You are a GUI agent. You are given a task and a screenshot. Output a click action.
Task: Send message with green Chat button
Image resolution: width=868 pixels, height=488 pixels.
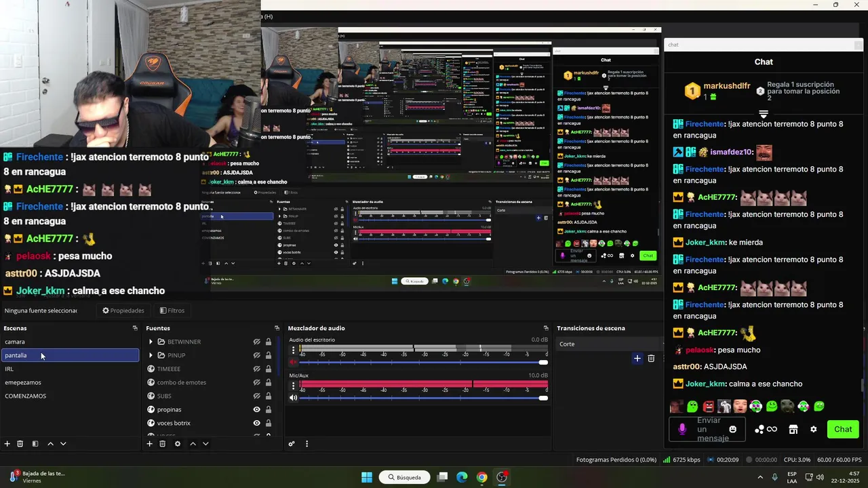coord(843,429)
